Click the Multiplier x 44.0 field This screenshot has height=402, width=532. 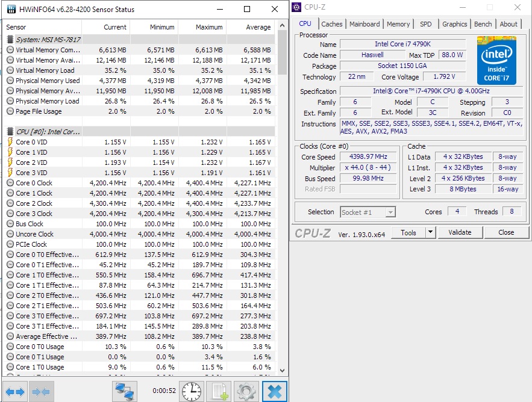coord(368,167)
